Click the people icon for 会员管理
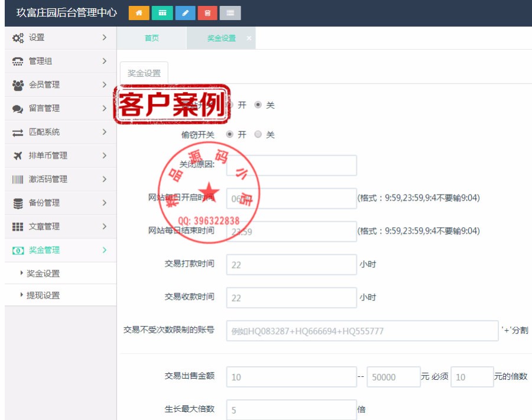This screenshot has width=532, height=420. coord(18,85)
